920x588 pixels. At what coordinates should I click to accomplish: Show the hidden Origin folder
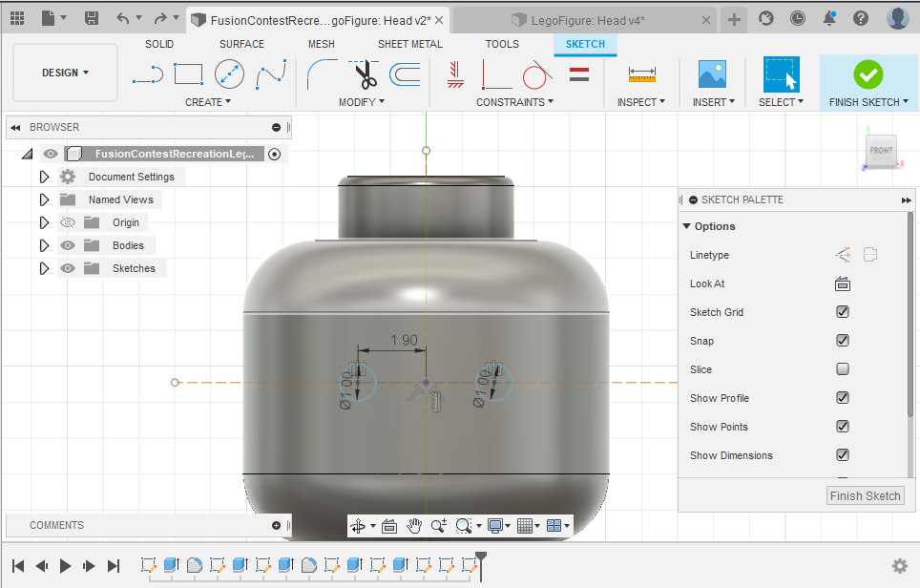pos(68,222)
